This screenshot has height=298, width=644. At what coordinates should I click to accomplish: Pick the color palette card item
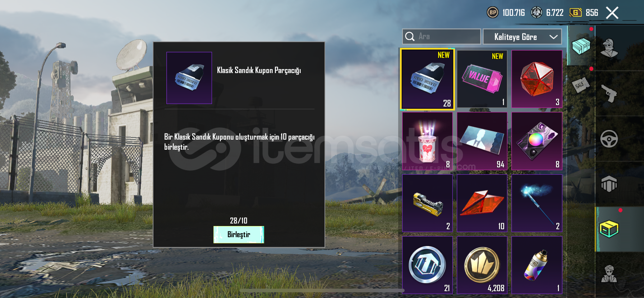[x=537, y=141]
